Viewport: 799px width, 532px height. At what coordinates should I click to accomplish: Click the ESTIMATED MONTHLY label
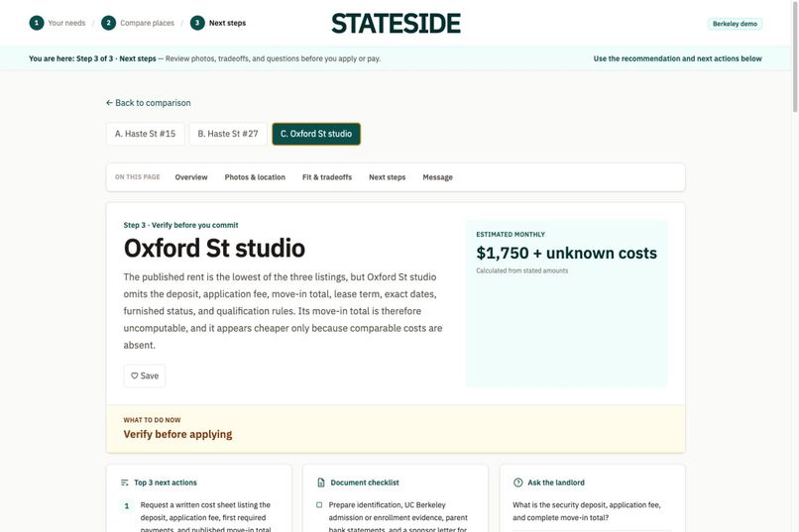511,235
